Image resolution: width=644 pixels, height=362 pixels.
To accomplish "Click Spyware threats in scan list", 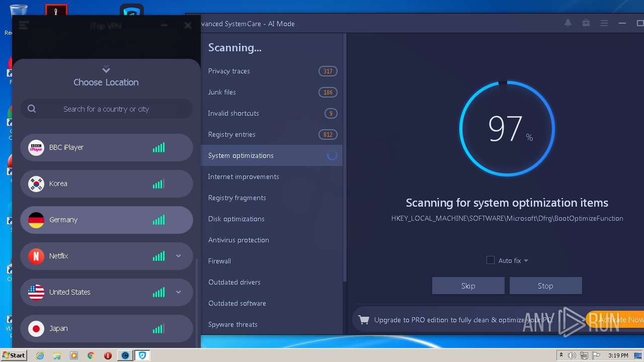I will click(272, 324).
